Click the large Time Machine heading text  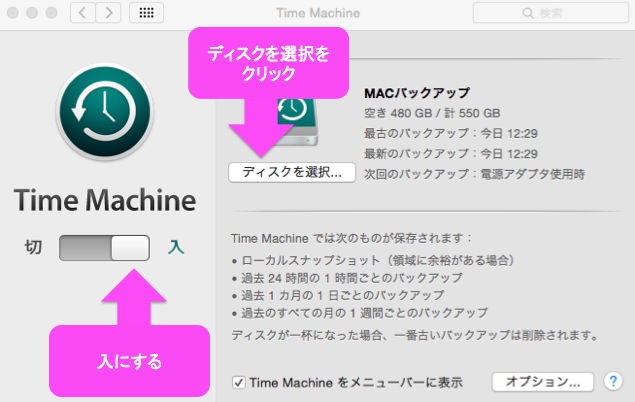coord(105,200)
